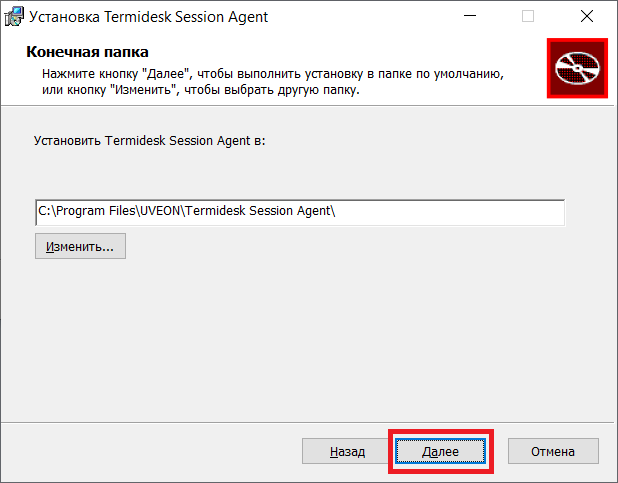Click the instruction line starting with "или кнопку"
The image size is (618, 483).
(200, 90)
